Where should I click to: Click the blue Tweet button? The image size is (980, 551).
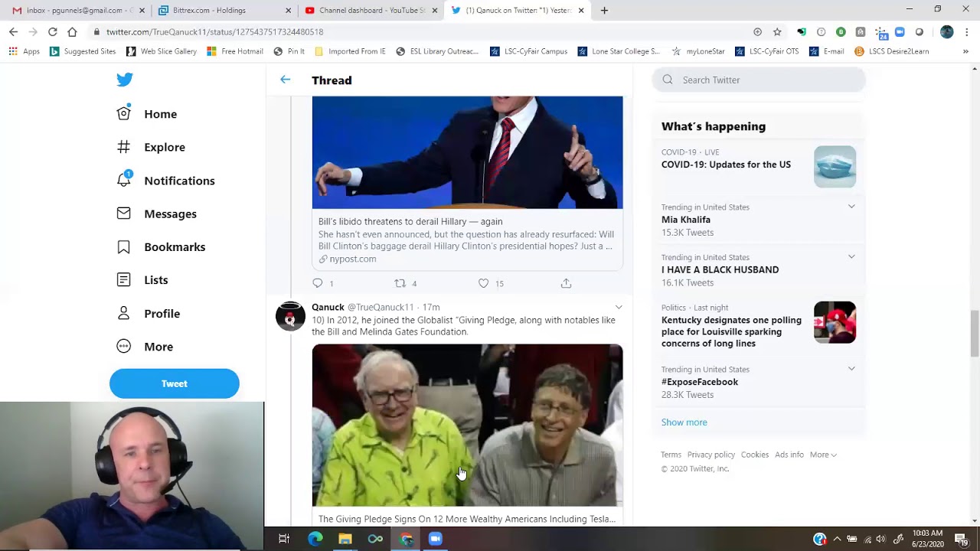pos(174,383)
